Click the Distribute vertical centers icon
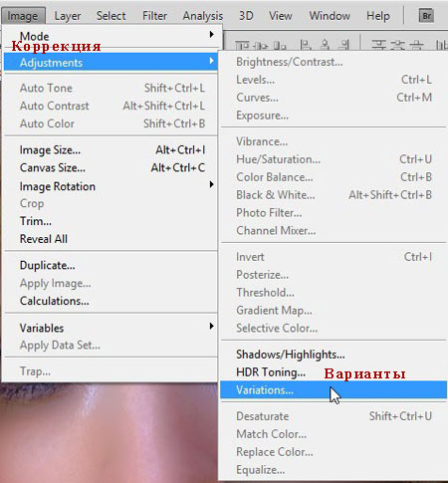This screenshot has height=483, width=448. [x=398, y=45]
